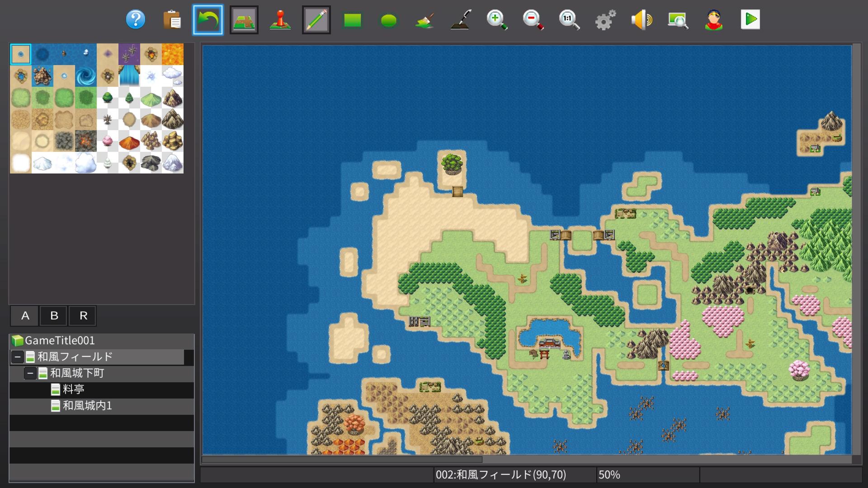Click the green undo arrow icon
The width and height of the screenshot is (868, 488).
[208, 20]
